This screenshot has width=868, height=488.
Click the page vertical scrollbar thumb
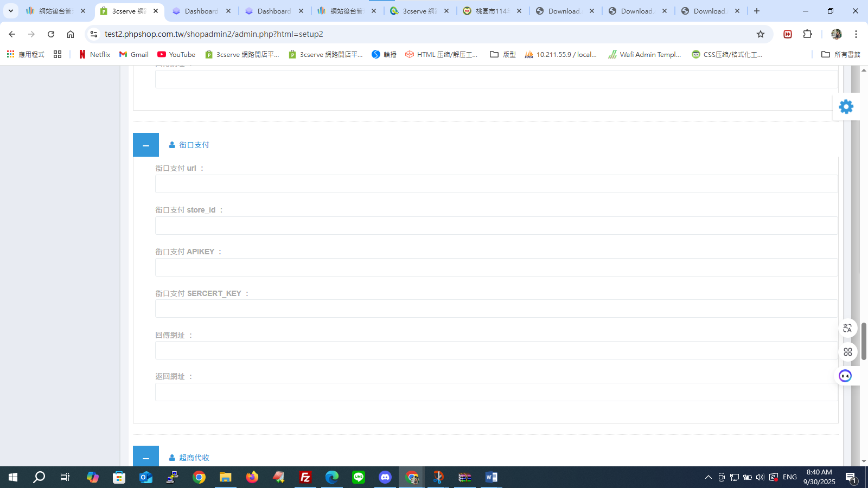coord(864,341)
